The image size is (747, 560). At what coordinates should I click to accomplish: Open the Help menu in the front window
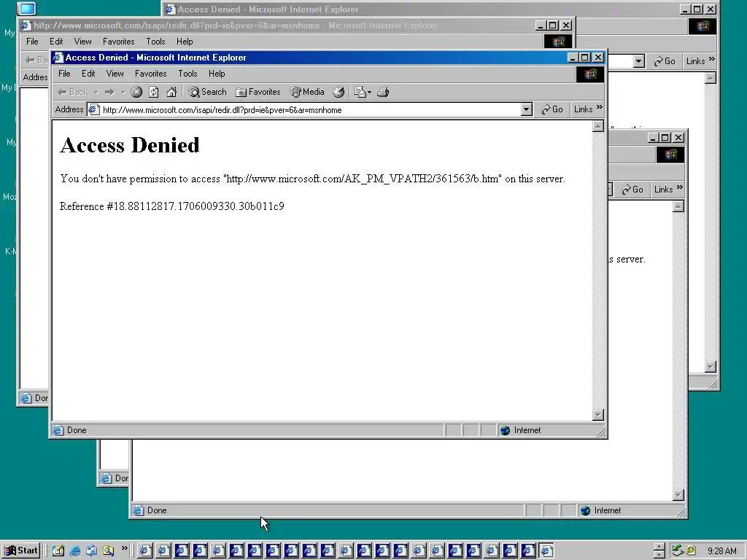click(x=216, y=74)
